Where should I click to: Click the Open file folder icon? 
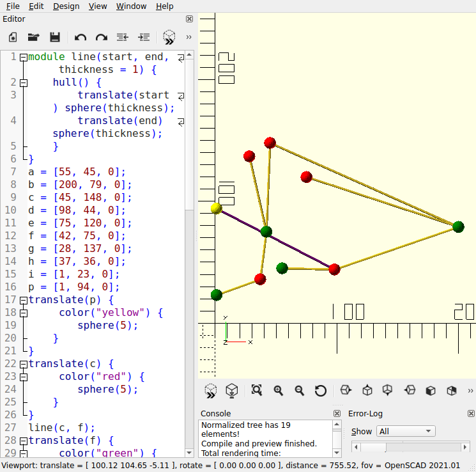[33, 37]
